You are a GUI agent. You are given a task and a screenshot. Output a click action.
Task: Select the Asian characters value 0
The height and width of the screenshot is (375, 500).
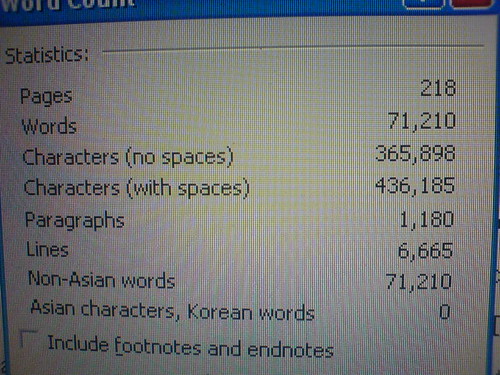[x=445, y=312]
